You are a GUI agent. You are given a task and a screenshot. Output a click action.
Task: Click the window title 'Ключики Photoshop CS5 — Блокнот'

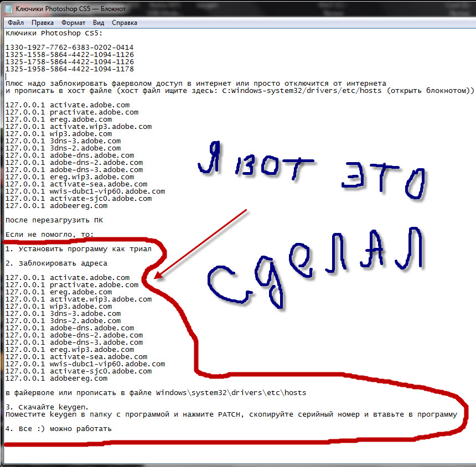(71, 9)
